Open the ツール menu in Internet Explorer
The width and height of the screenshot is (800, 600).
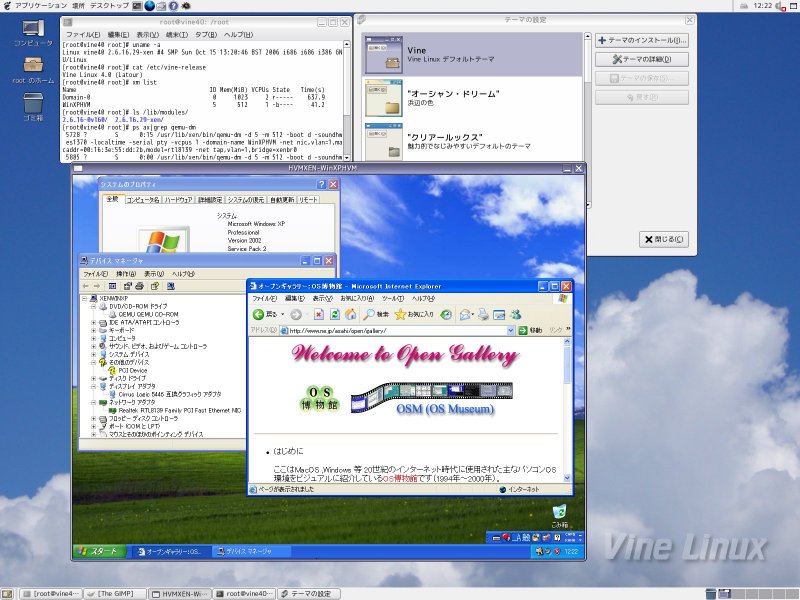(x=393, y=298)
